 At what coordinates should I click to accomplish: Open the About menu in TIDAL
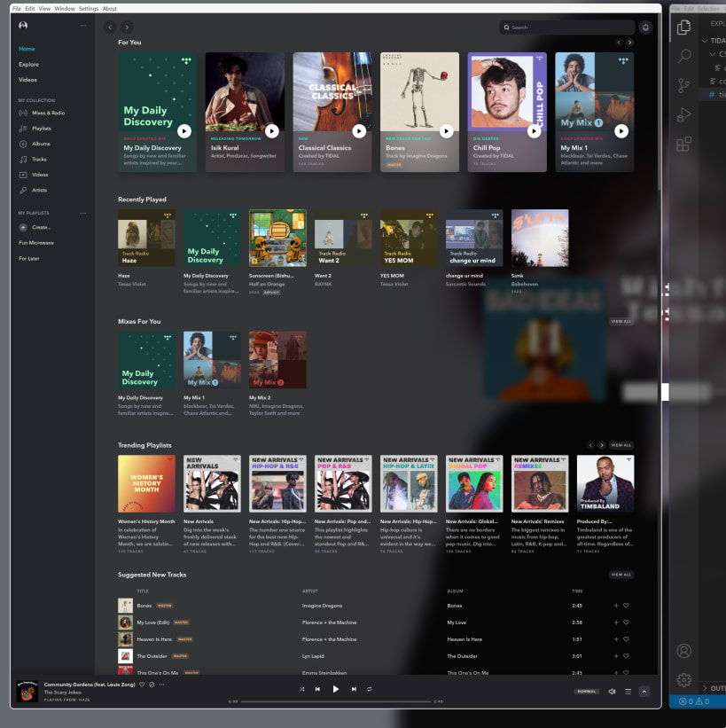(x=110, y=8)
